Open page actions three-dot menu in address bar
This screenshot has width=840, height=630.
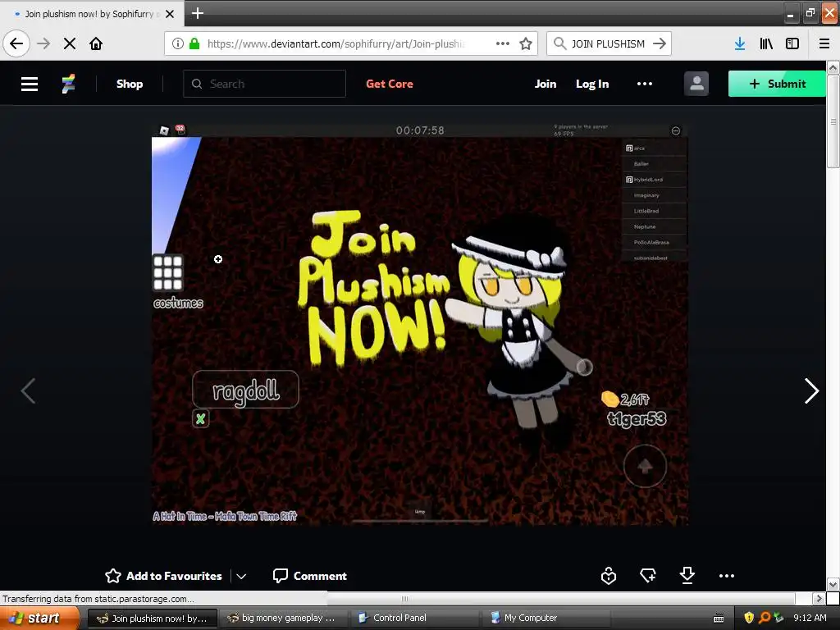(x=503, y=43)
